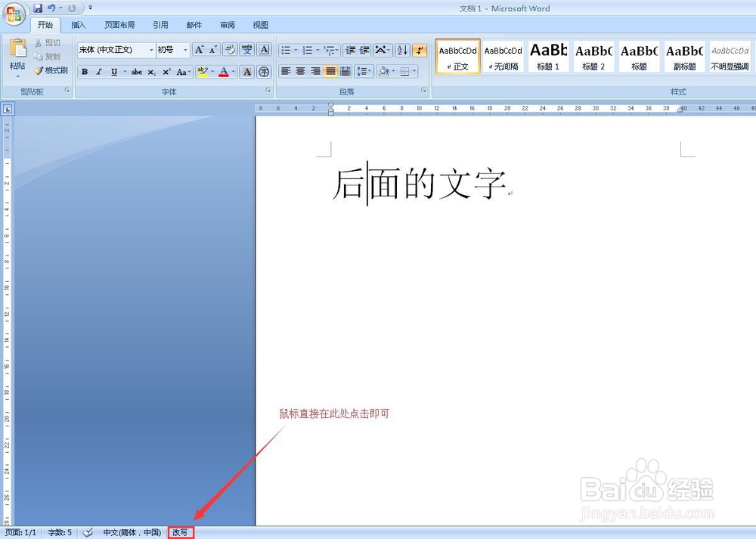This screenshot has width=756, height=539.
Task: Switch to the 插入 ribbon tab
Action: click(x=79, y=24)
